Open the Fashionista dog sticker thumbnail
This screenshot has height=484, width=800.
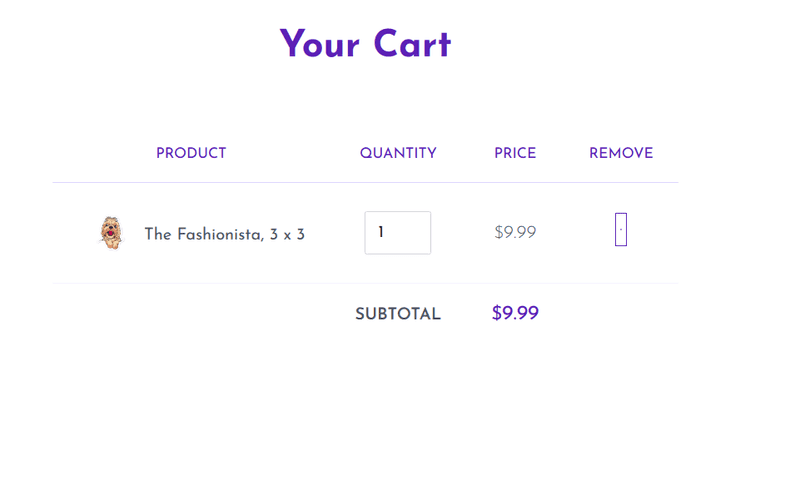(111, 233)
